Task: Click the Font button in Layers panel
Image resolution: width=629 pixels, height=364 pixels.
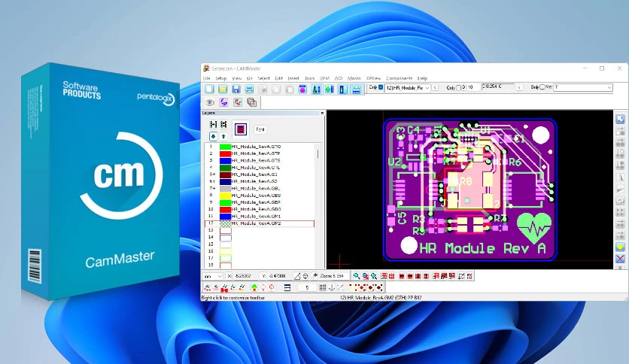Action: tap(260, 129)
